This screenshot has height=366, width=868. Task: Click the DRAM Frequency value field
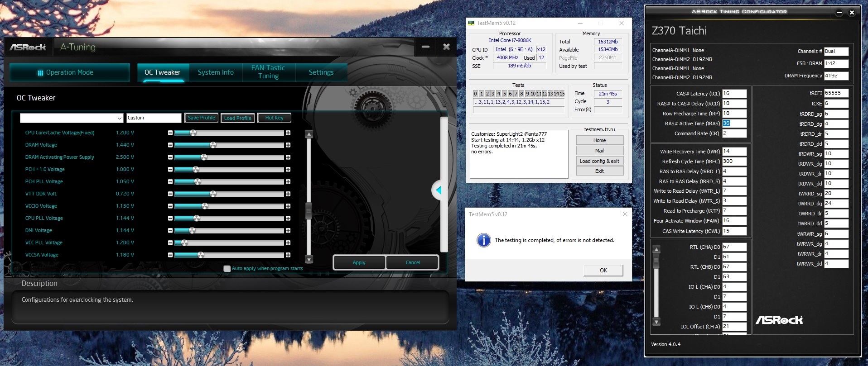(x=836, y=76)
